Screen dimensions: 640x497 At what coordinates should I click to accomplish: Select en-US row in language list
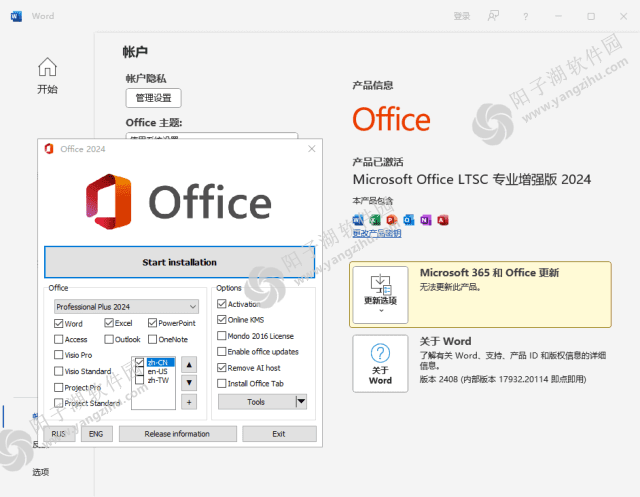pyautogui.click(x=158, y=371)
